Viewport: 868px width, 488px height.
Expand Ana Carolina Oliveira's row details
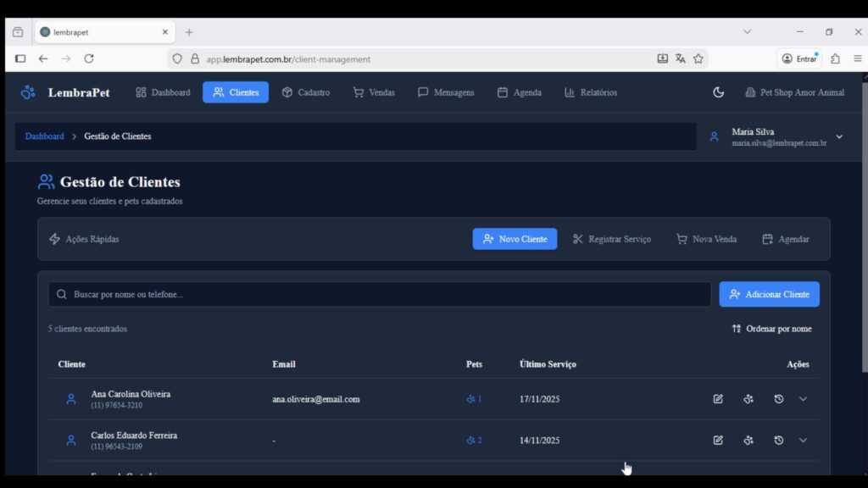[x=804, y=399]
